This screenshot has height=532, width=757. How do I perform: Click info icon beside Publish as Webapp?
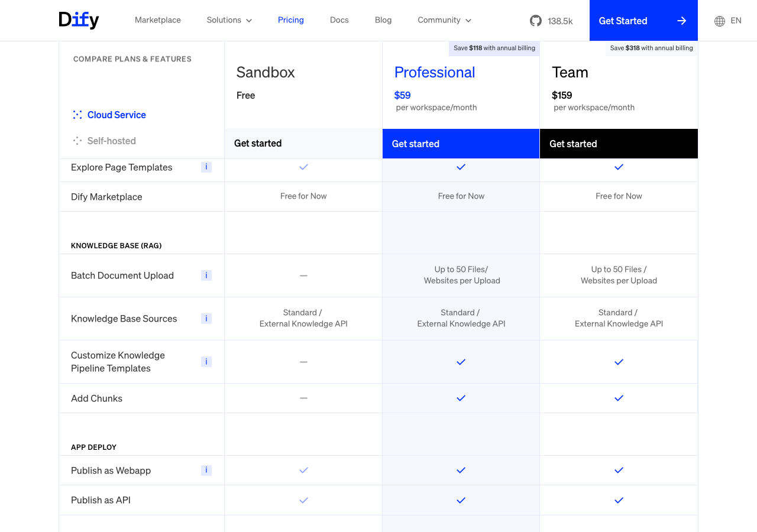pos(206,471)
